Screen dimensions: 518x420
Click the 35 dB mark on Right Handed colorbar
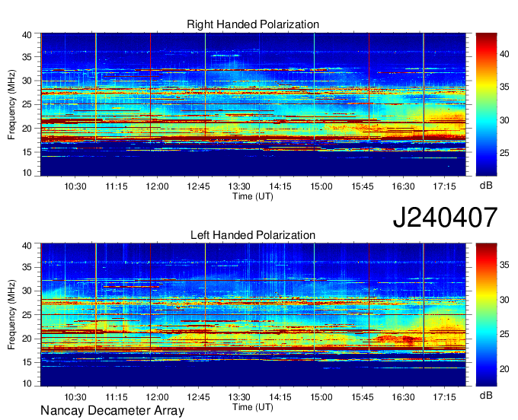[x=504, y=87]
